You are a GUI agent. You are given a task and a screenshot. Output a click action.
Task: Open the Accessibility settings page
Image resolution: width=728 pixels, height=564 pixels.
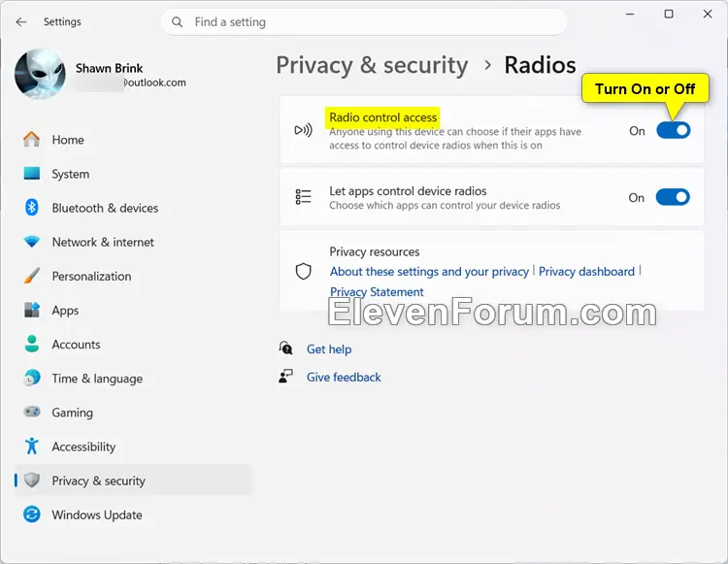[133, 447]
